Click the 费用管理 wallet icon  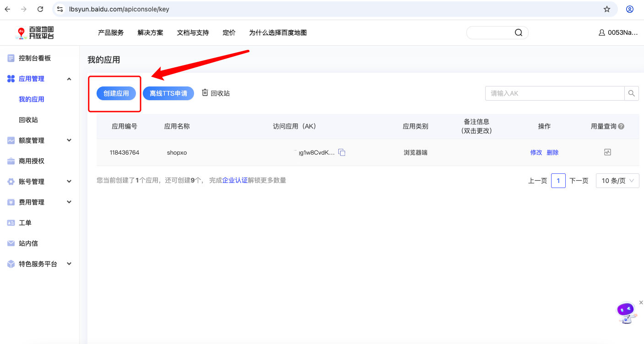click(x=11, y=202)
